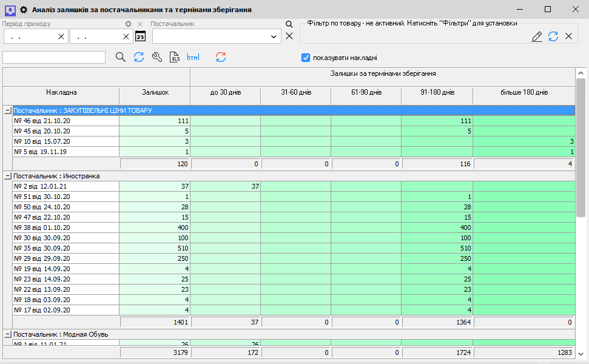Open the calendar date picker icon
The width and height of the screenshot is (589, 364).
(x=140, y=36)
